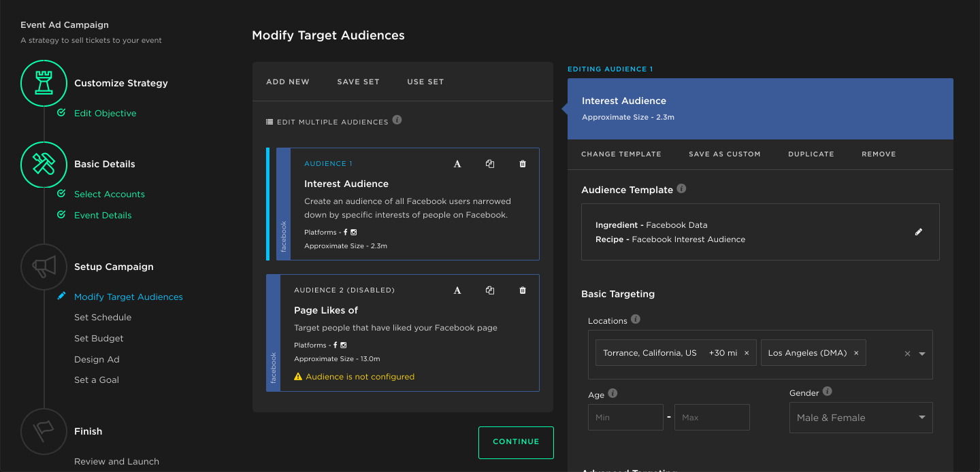Click Recipe - Facebook Interest Audience text

point(670,239)
